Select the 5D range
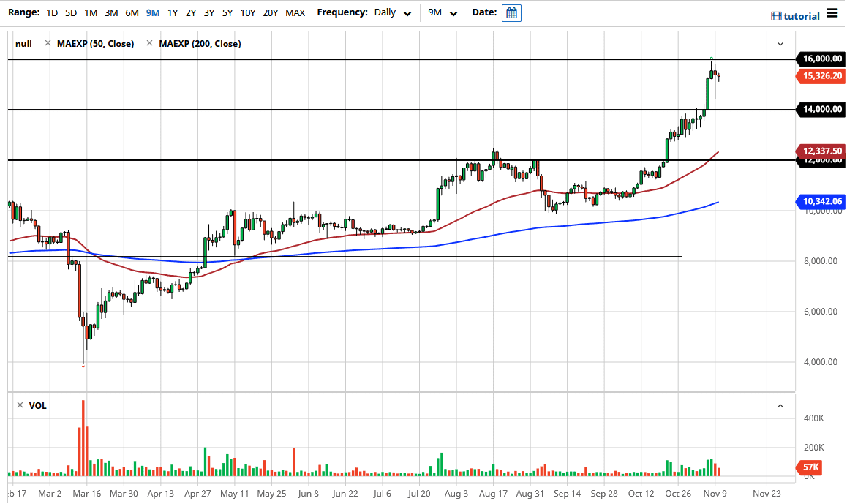 [71, 12]
